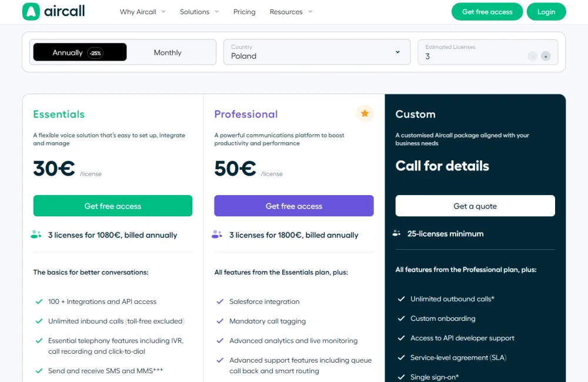Click the Professional licenses people icon
This screenshot has height=382, width=588.
pos(217,234)
